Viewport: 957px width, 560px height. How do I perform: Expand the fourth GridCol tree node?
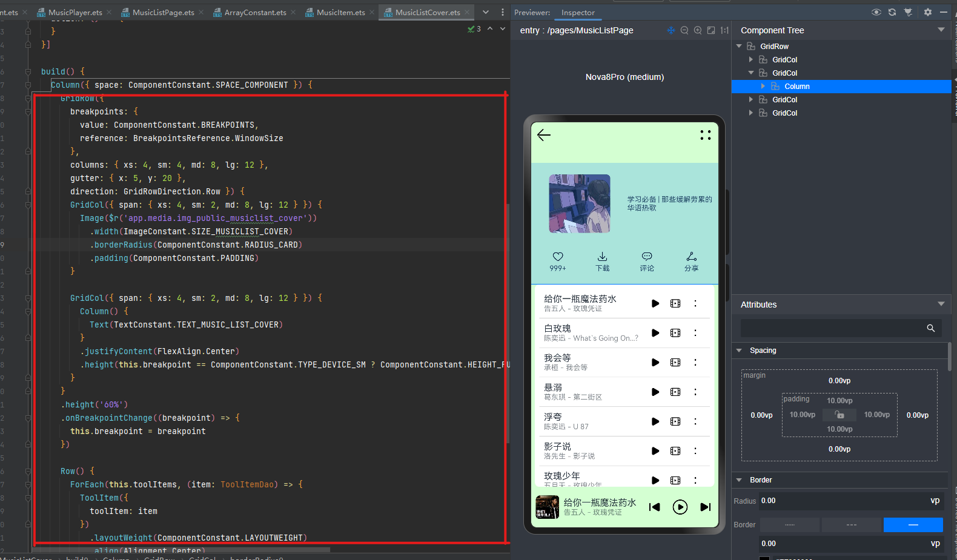[751, 113]
